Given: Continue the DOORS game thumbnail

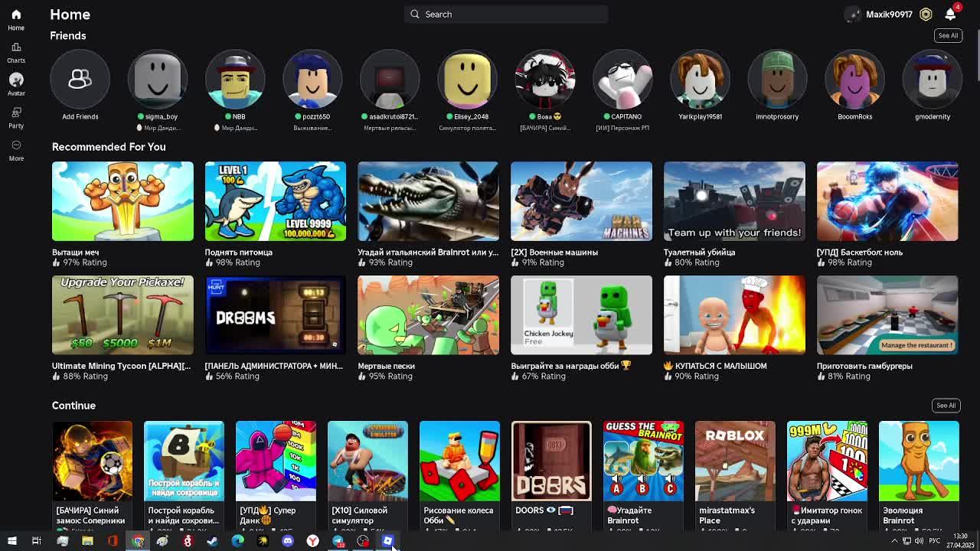Looking at the screenshot, I should pyautogui.click(x=551, y=461).
